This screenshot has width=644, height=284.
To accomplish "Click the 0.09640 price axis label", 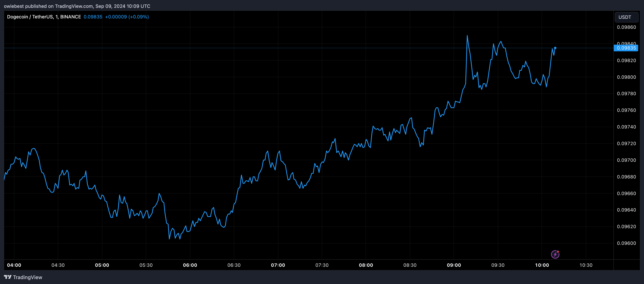I will click(627, 210).
